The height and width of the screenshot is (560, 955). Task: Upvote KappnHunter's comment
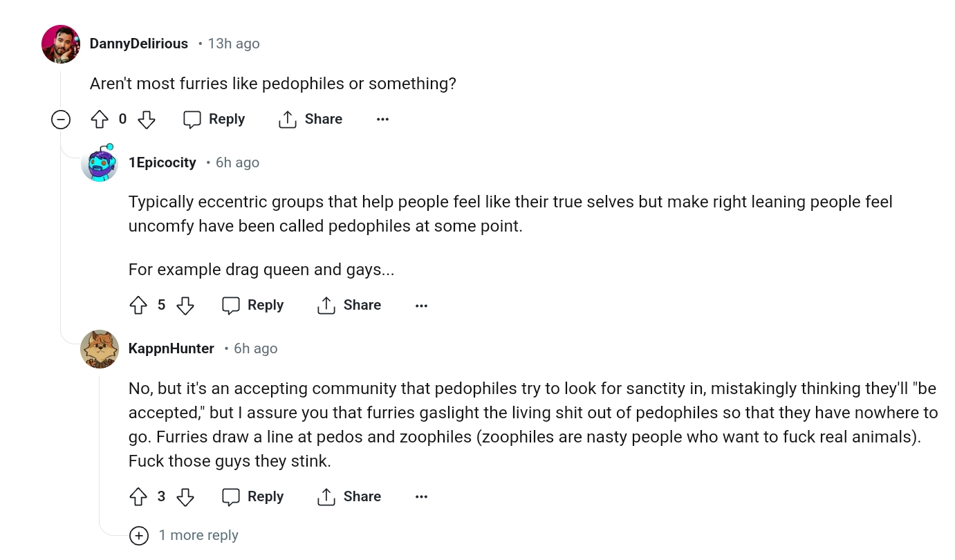coord(138,497)
